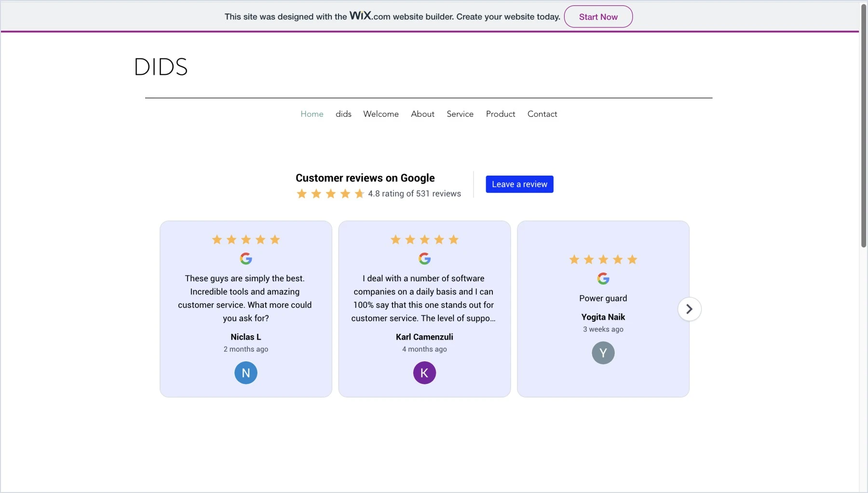Select the Yogita Naik reviewer name
The image size is (868, 493).
click(x=603, y=317)
